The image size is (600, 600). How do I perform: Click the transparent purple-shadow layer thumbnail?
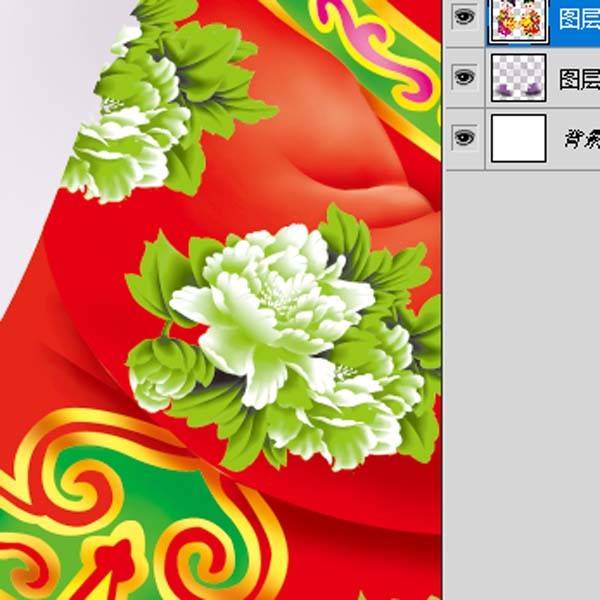(x=518, y=78)
